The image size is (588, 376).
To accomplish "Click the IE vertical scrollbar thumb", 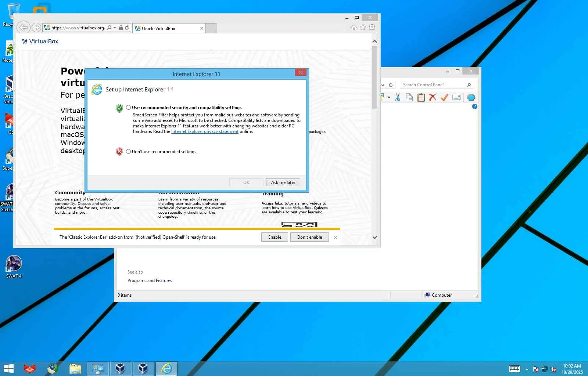I will pyautogui.click(x=374, y=77).
